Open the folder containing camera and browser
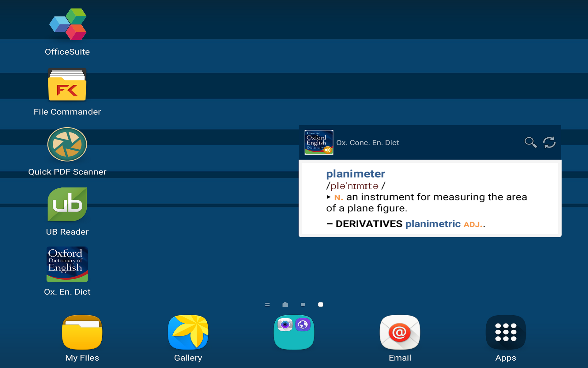Screen dimensions: 588x368 coord(294,333)
